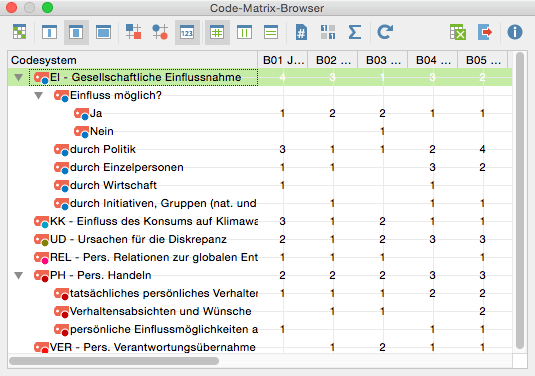Maximize window with green button

click(47, 8)
